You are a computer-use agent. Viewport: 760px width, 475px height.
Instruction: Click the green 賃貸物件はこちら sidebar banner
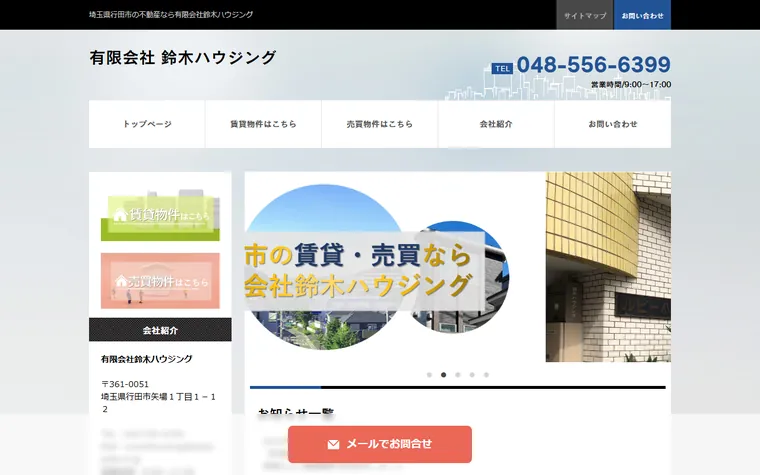pyautogui.click(x=160, y=215)
